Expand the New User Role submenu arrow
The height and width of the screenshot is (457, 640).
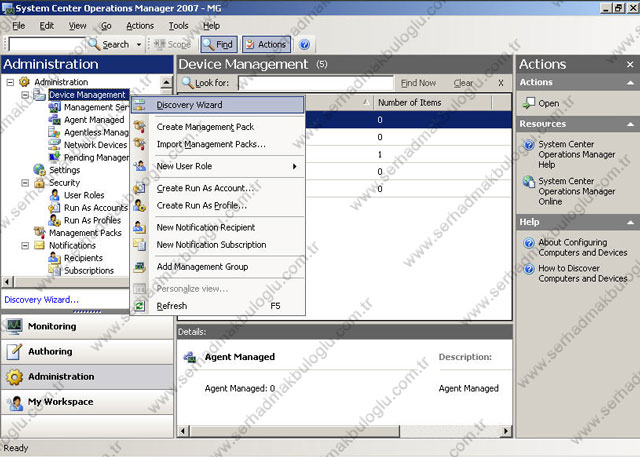coord(294,166)
